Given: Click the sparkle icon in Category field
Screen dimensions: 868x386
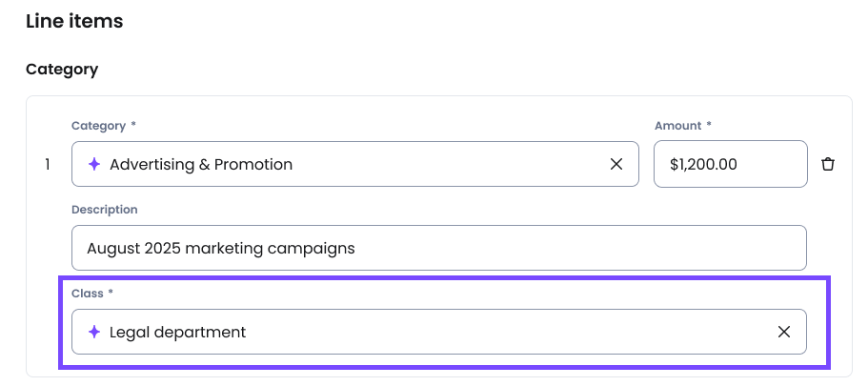Looking at the screenshot, I should [x=94, y=164].
